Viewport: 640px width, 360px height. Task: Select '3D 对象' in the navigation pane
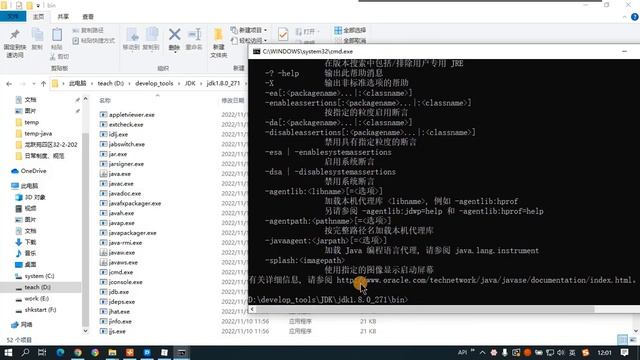pyautogui.click(x=35, y=197)
